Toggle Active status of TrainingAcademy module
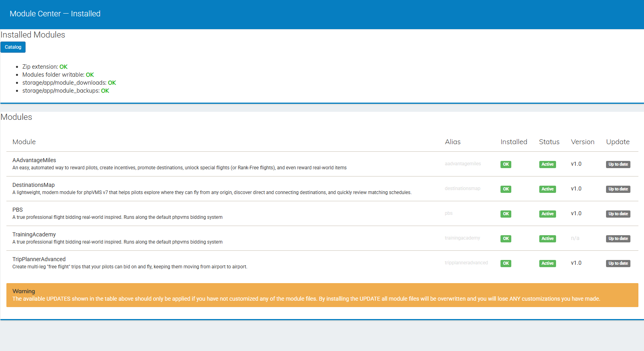This screenshot has height=351, width=644. (547, 239)
